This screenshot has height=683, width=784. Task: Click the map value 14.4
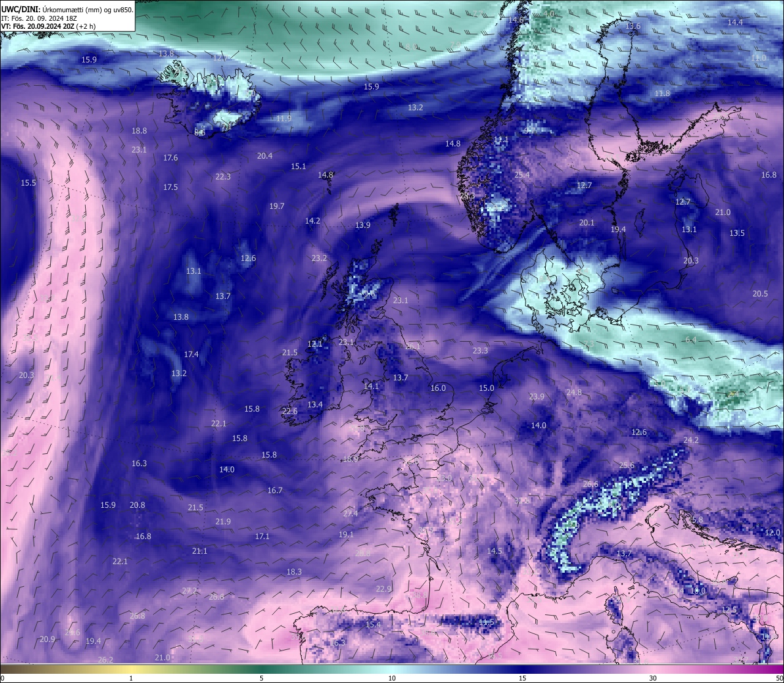pos(735,23)
